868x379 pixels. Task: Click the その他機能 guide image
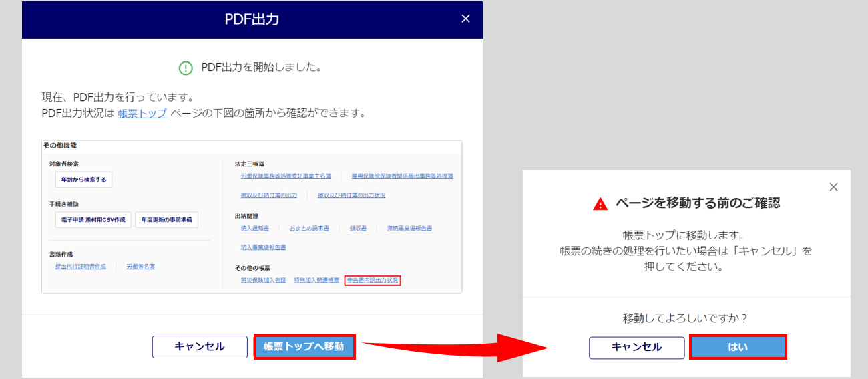coord(252,217)
